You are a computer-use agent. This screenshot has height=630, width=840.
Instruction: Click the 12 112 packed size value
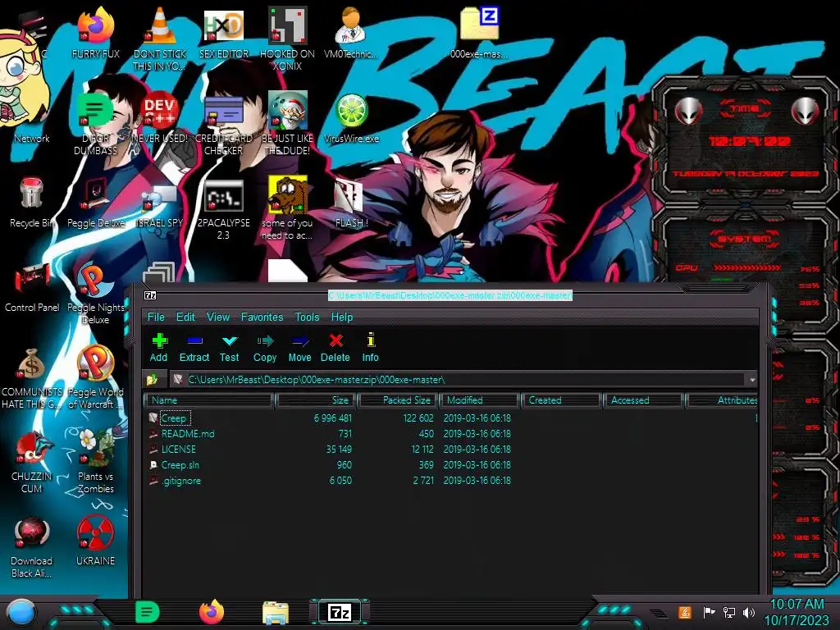[x=422, y=449]
